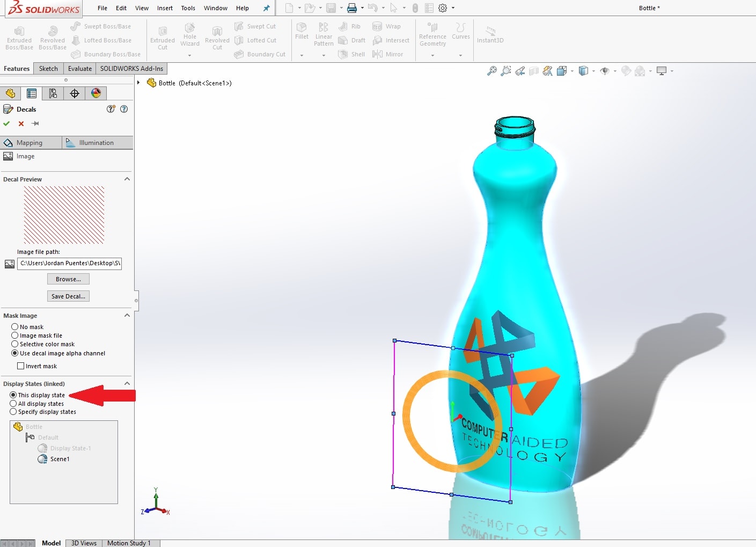Click the Linear Pattern tool
Viewport: 756px width, 547px height.
pyautogui.click(x=324, y=35)
